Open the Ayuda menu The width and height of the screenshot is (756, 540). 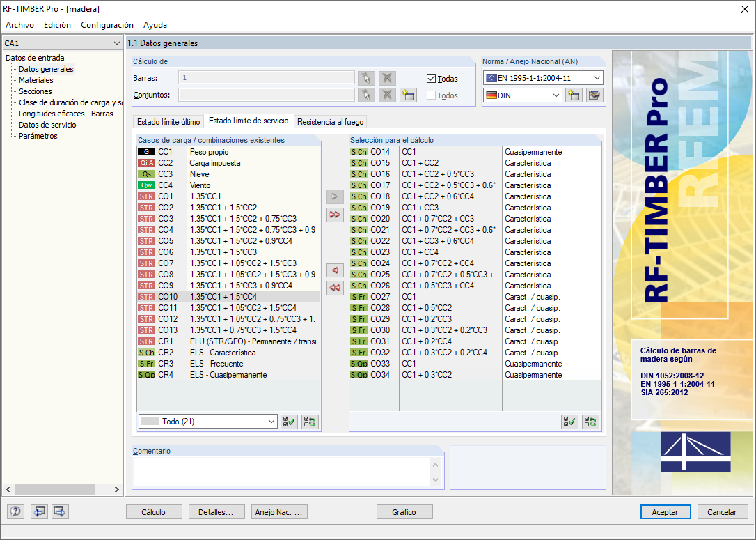pyautogui.click(x=155, y=25)
